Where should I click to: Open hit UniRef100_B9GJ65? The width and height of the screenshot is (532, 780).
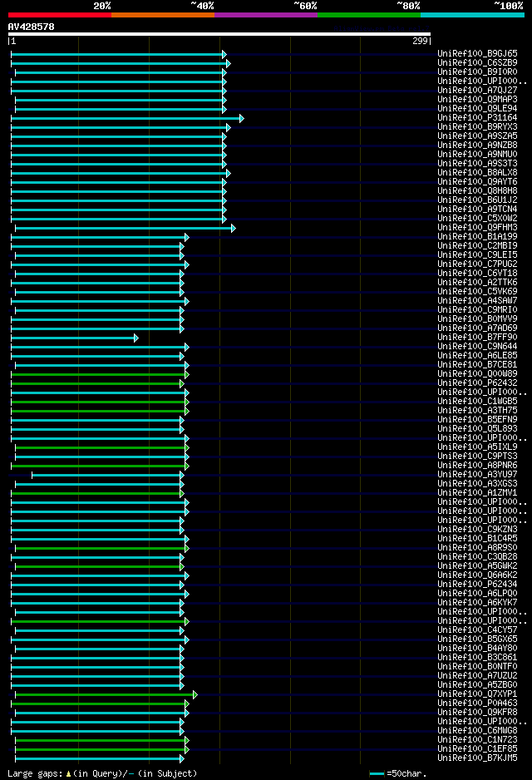[477, 53]
